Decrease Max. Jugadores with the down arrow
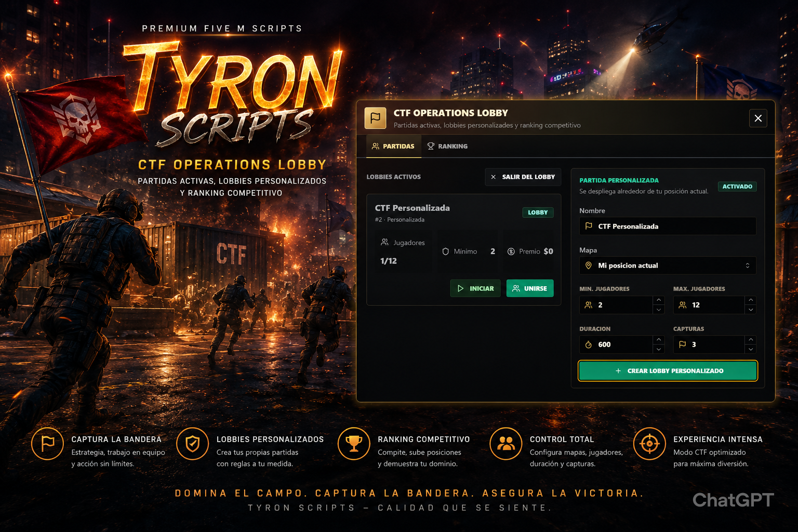The width and height of the screenshot is (798, 532). (751, 310)
